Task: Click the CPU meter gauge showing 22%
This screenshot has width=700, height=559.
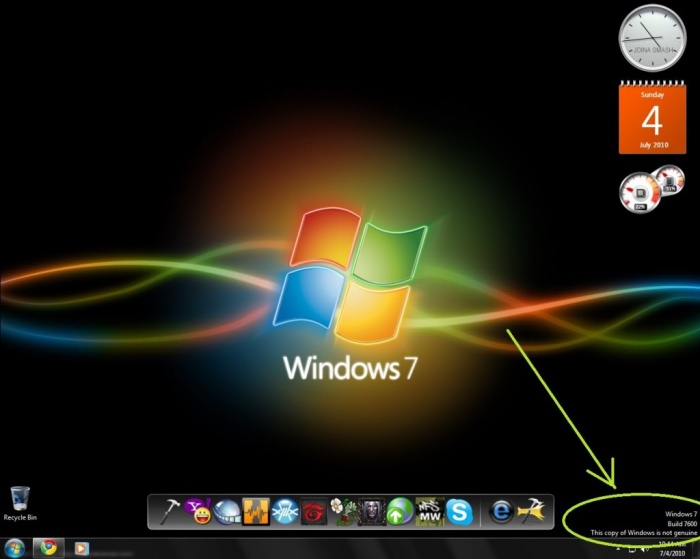Action: [x=640, y=192]
